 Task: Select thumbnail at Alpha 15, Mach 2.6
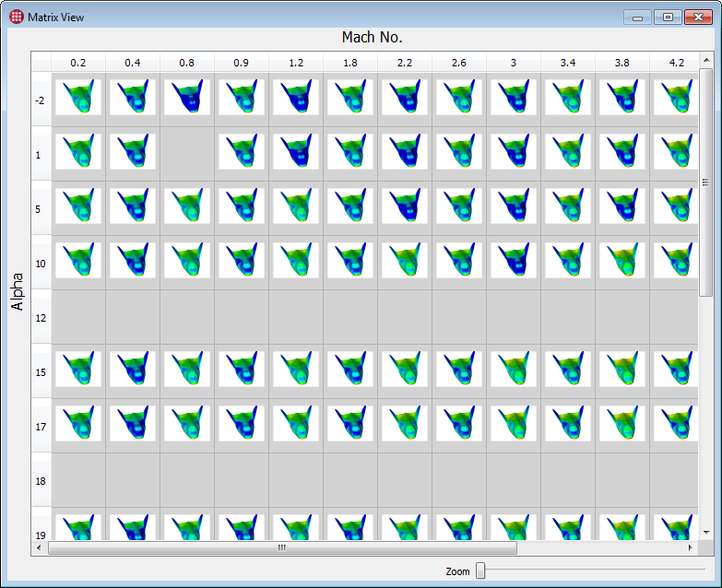pos(458,369)
